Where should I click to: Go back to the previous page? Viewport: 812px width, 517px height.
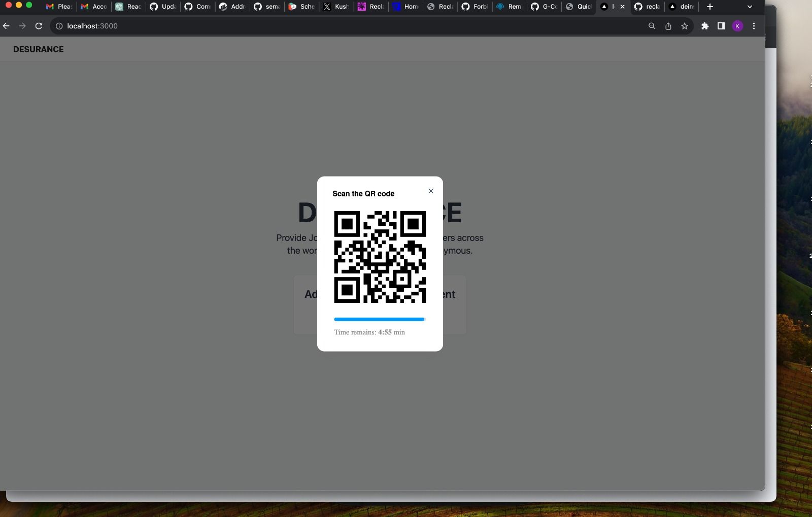coord(6,26)
